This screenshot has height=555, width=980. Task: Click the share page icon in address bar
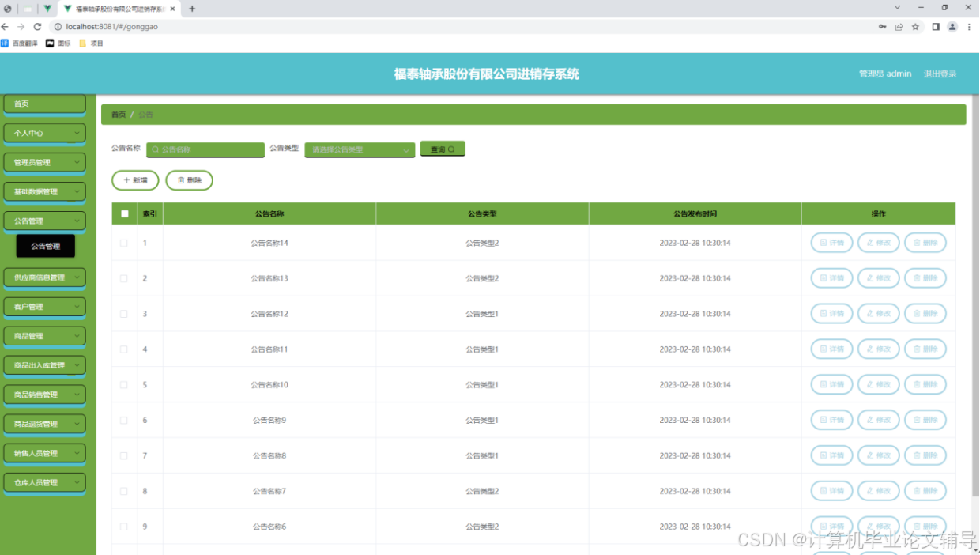899,26
